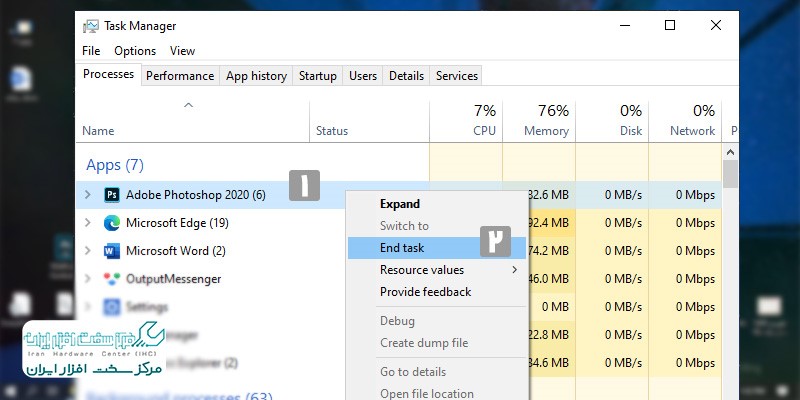Click the Task Manager title bar icon
Screen dimensions: 800x400
pos(91,26)
